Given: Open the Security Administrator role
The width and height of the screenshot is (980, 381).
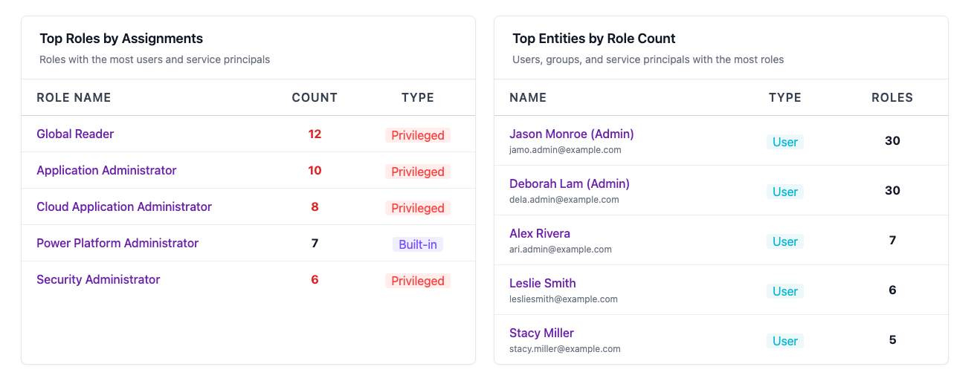Looking at the screenshot, I should [98, 280].
